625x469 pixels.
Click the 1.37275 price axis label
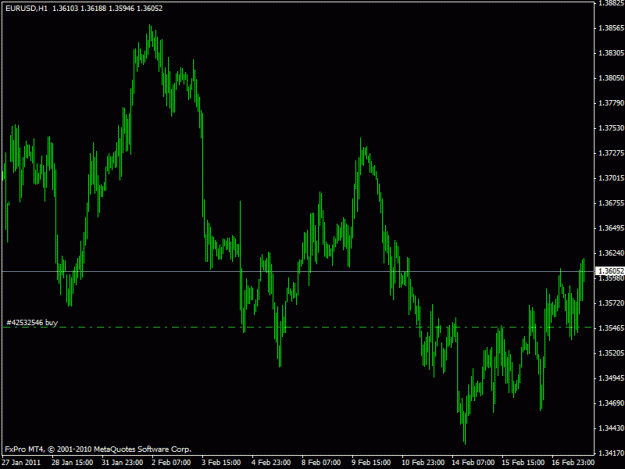tap(611, 153)
